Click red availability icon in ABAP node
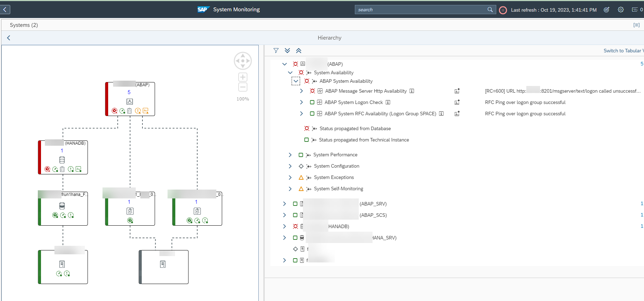Screen dimensions: 644x301 coord(115,111)
